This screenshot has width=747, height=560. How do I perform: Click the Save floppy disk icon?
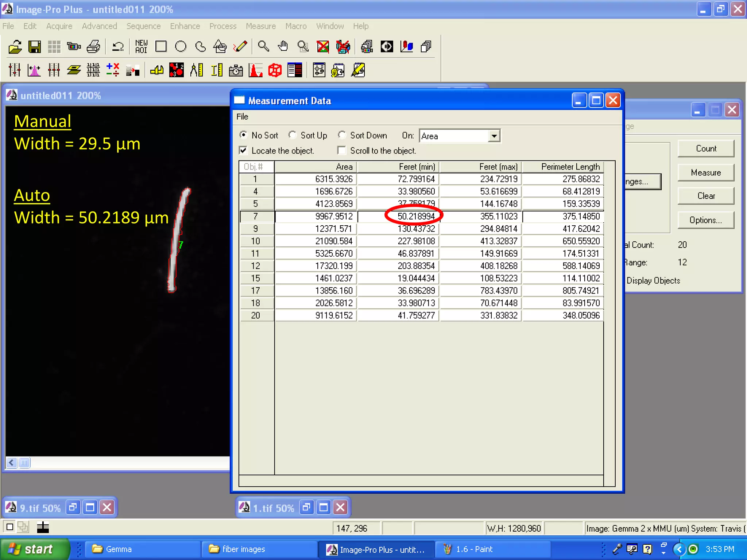[35, 47]
